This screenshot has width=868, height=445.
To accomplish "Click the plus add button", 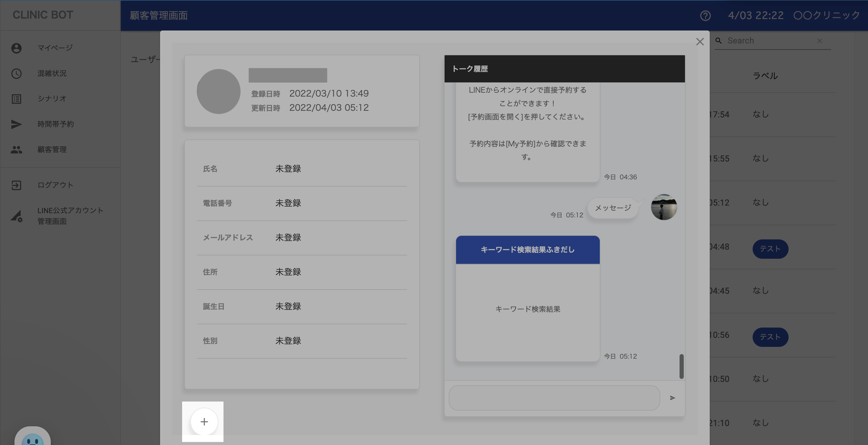I will (x=204, y=421).
